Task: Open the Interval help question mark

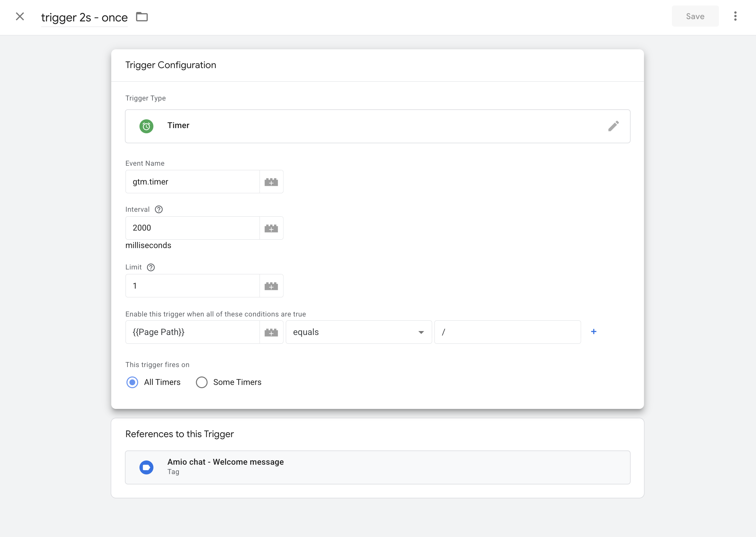Action: click(x=159, y=209)
